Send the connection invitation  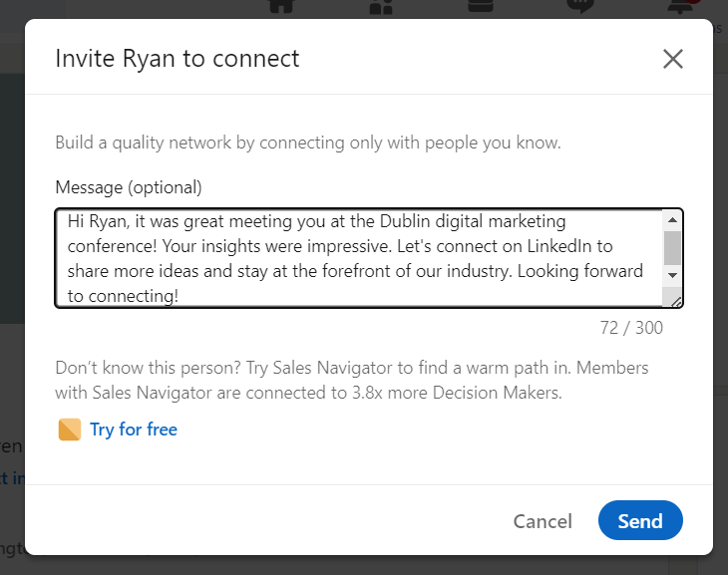coord(640,520)
